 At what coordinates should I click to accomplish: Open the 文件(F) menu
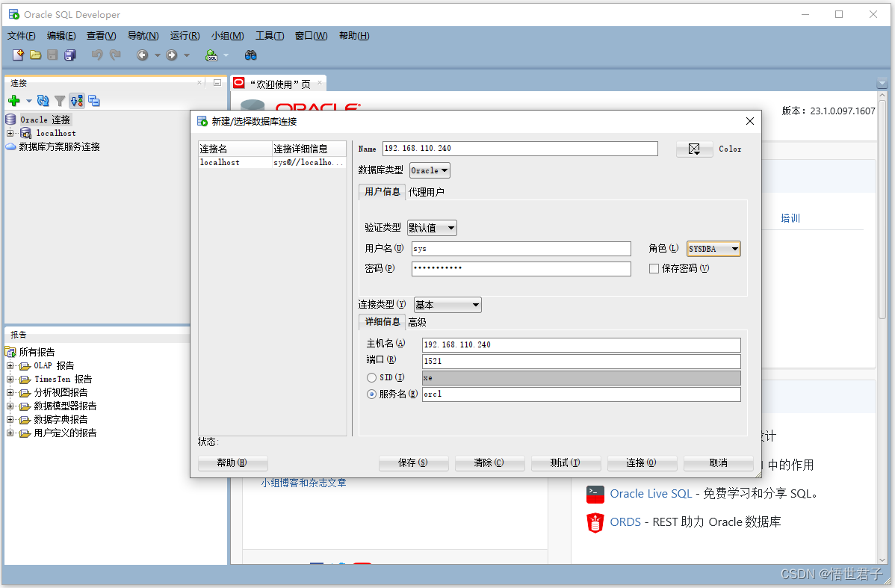(21, 35)
